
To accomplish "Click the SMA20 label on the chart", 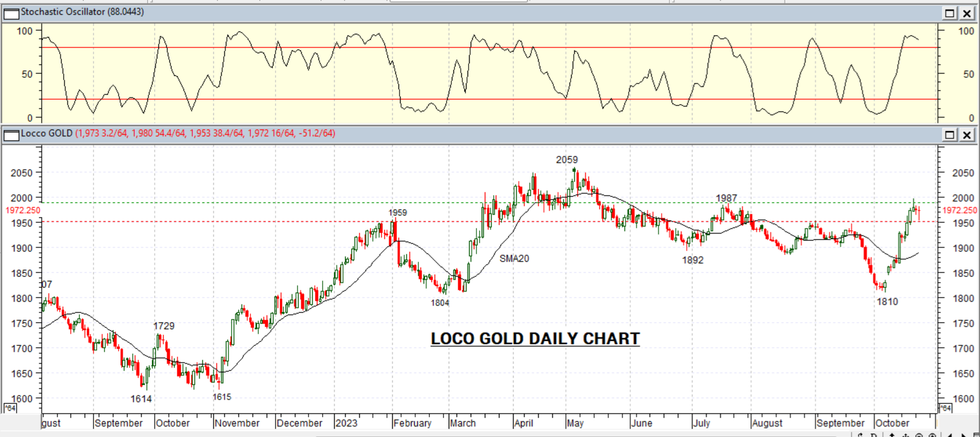I will point(514,258).
